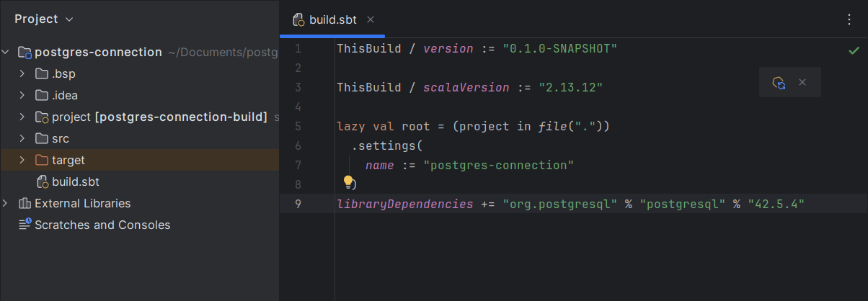868x301 pixels.
Task: Collapse the postgres-connection root node
Action: pos(6,52)
